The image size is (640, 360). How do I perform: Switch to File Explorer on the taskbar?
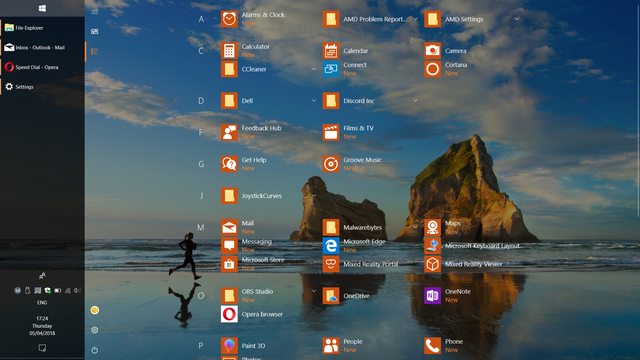pyautogui.click(x=42, y=28)
